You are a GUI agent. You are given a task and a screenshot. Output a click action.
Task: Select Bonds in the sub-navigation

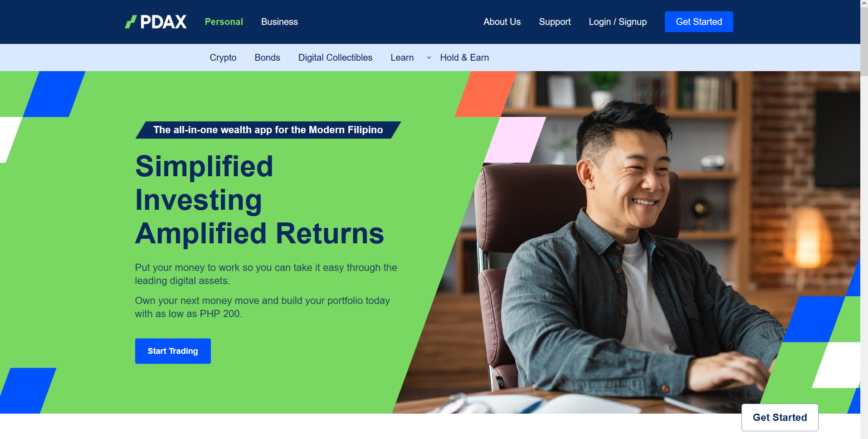[267, 58]
